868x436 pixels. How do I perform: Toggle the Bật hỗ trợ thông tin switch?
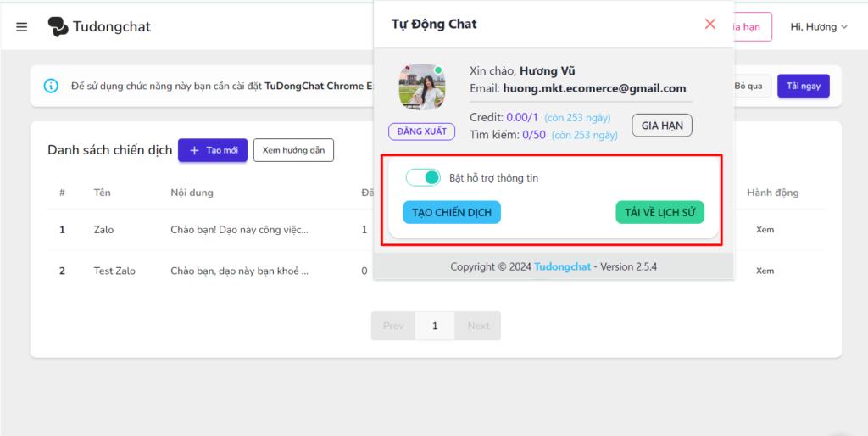pyautogui.click(x=423, y=178)
